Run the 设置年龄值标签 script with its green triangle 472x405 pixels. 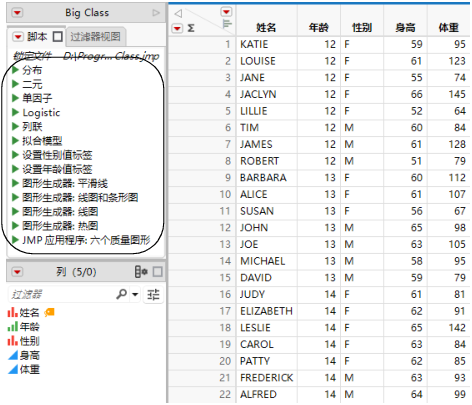[15, 169]
